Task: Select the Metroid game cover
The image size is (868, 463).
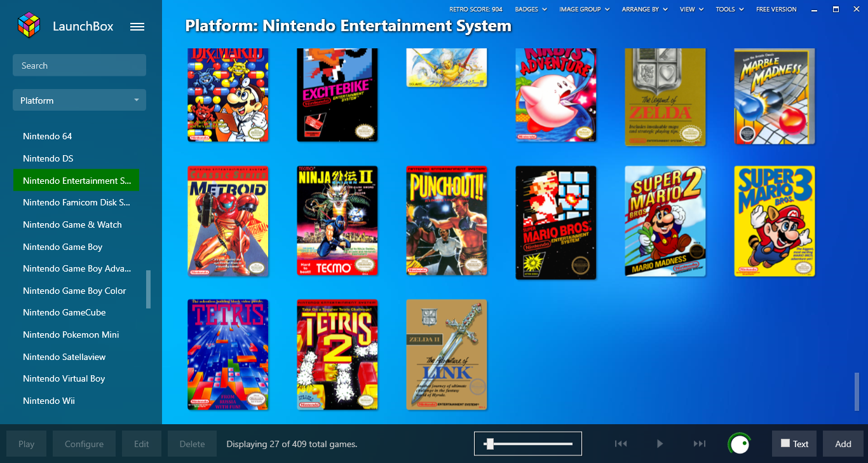Action: click(228, 221)
